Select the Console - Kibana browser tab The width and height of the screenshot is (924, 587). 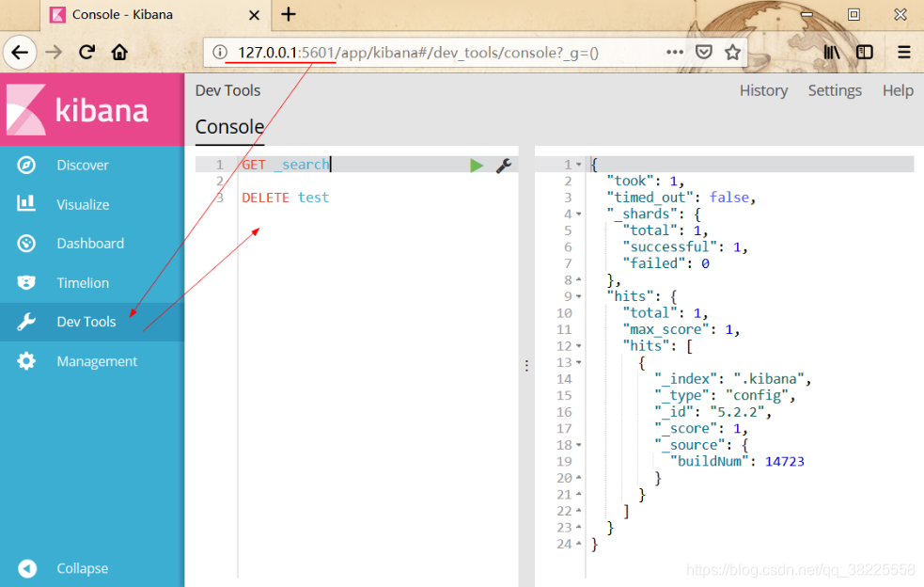click(x=156, y=15)
